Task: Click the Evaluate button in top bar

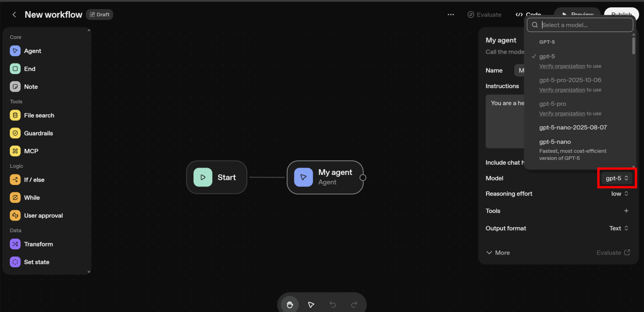Action: tap(484, 15)
